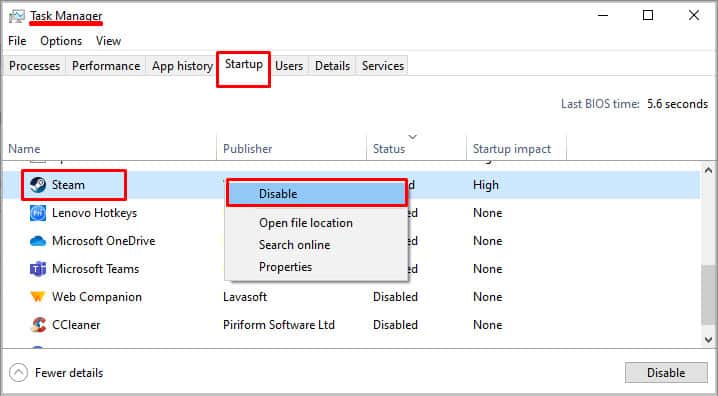Open the Options menu
The width and height of the screenshot is (718, 396).
(61, 41)
